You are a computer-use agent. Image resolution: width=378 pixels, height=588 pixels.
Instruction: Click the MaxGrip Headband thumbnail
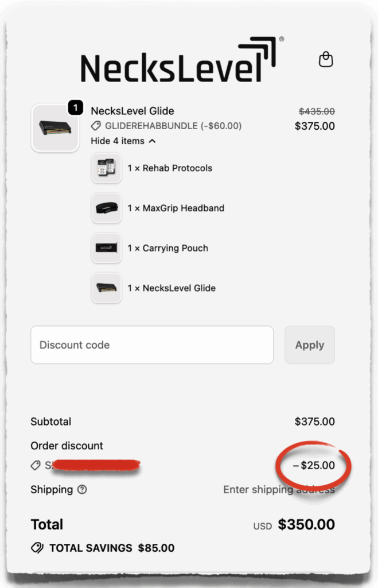tap(106, 208)
